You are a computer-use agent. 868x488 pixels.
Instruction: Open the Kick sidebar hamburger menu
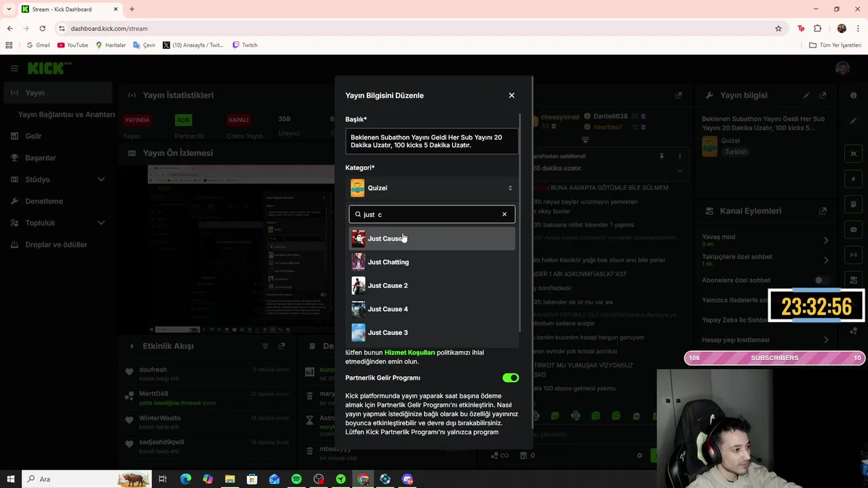click(14, 68)
